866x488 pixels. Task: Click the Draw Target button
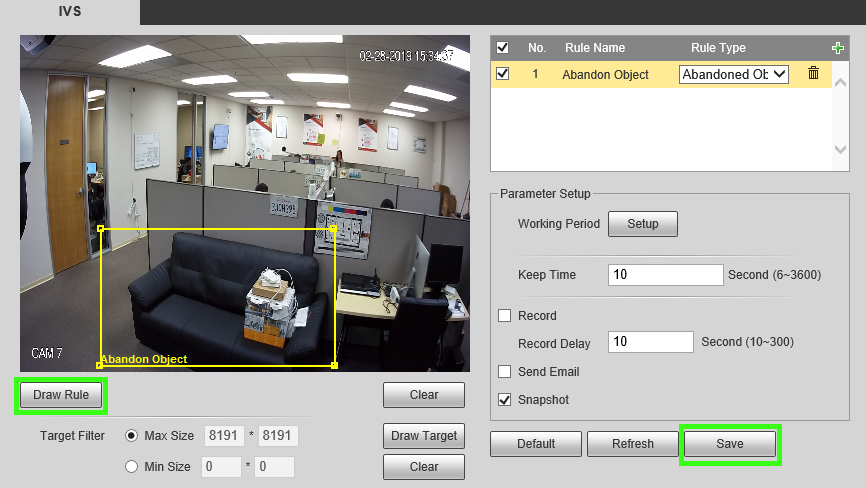point(424,436)
